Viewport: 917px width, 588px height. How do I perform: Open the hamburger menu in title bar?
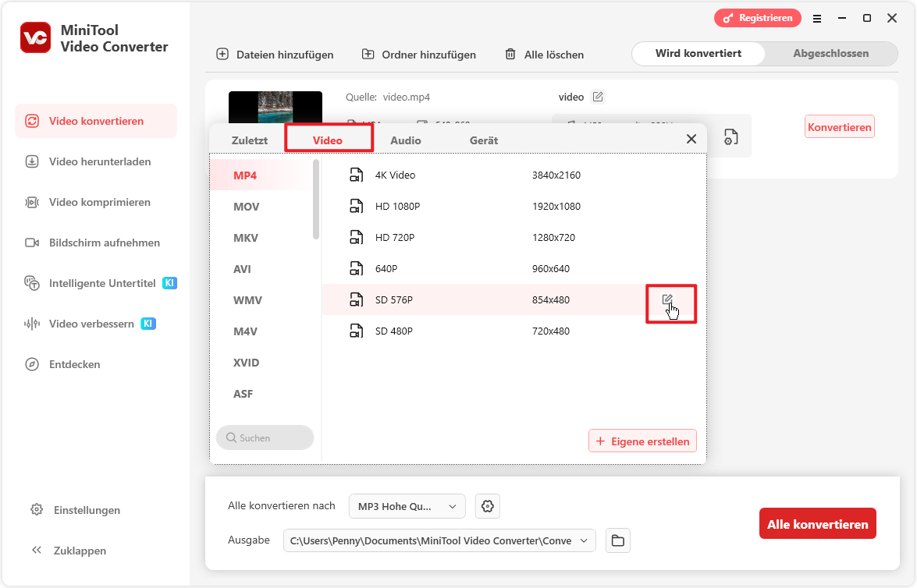click(817, 19)
